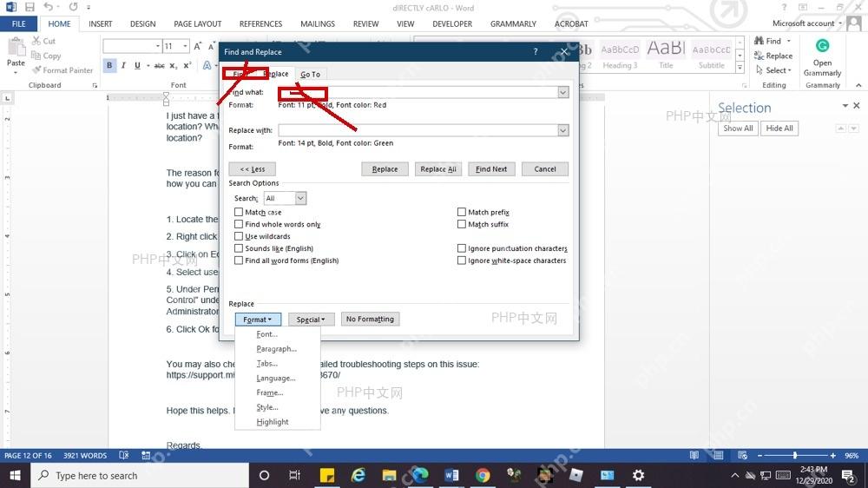The height and width of the screenshot is (488, 868).
Task: Check Use wildcards option
Action: click(x=239, y=236)
